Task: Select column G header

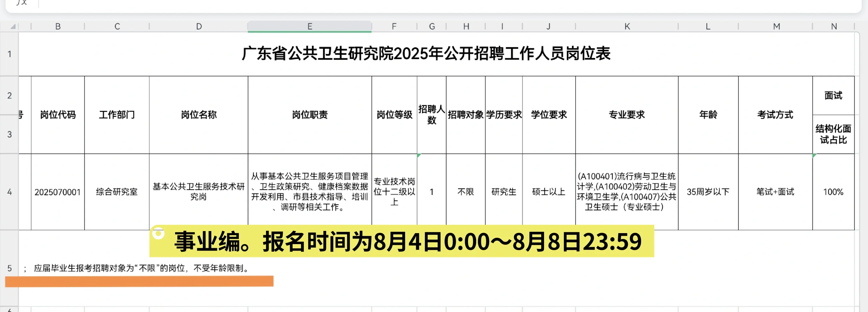Action: [432, 26]
